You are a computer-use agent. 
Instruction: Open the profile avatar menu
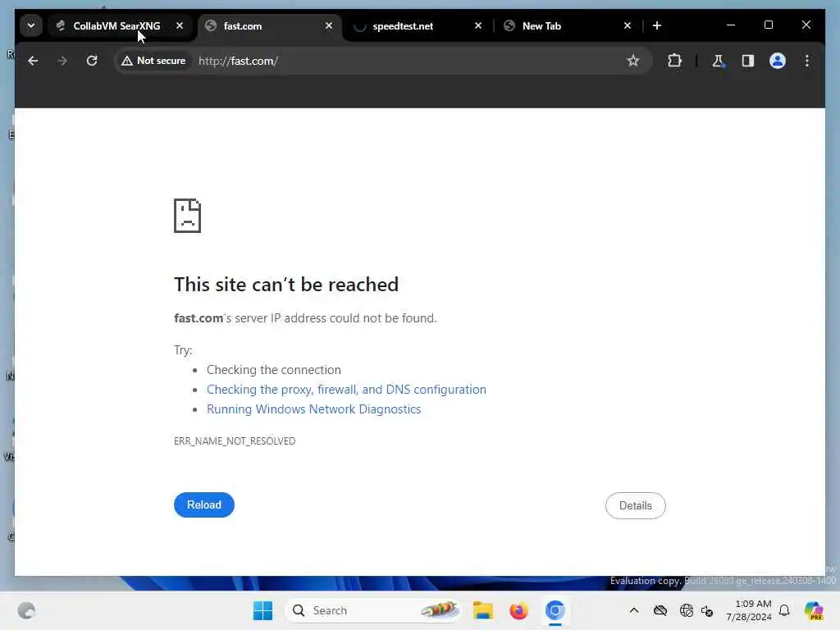pos(778,61)
